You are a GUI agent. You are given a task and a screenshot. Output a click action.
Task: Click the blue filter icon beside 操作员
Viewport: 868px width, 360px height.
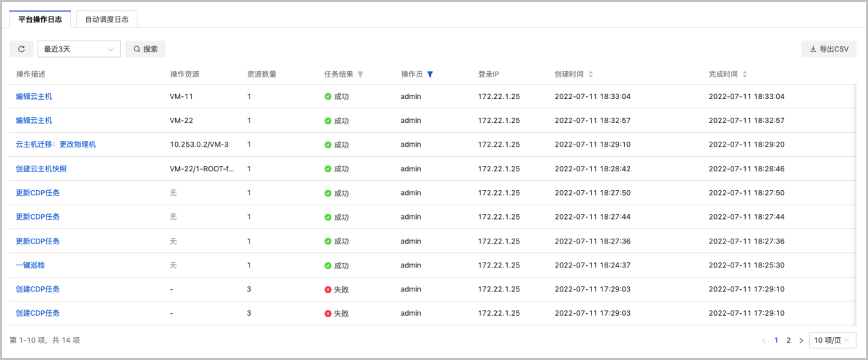pyautogui.click(x=430, y=74)
